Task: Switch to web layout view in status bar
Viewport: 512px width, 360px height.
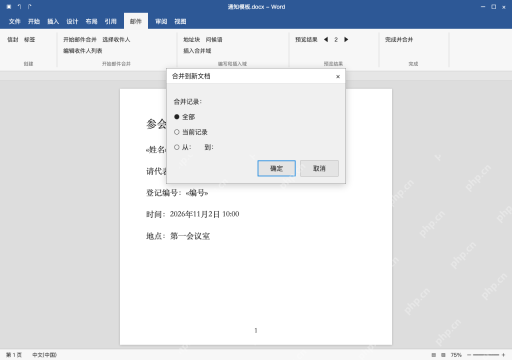Action: point(443,355)
